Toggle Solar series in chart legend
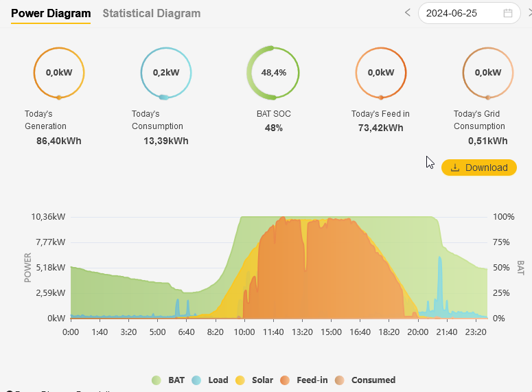Viewport: 532px width, 392px height. pos(254,380)
